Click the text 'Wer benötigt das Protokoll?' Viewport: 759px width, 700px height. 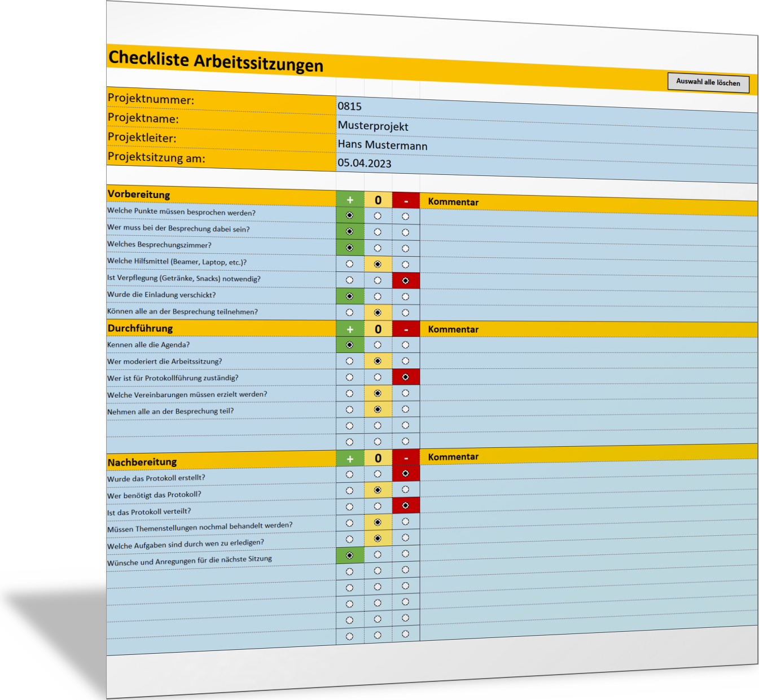[154, 495]
